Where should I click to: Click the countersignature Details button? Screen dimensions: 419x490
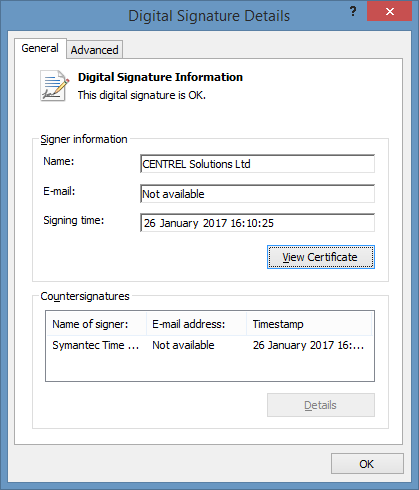point(321,405)
